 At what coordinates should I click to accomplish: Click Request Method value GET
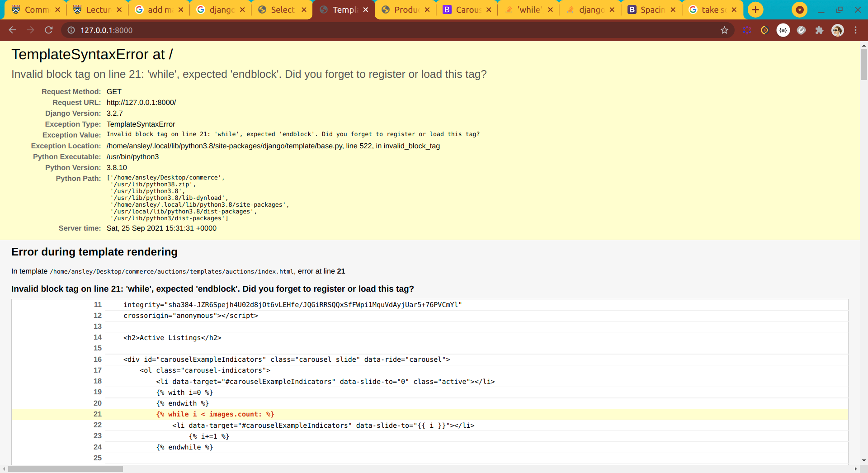[x=114, y=92]
